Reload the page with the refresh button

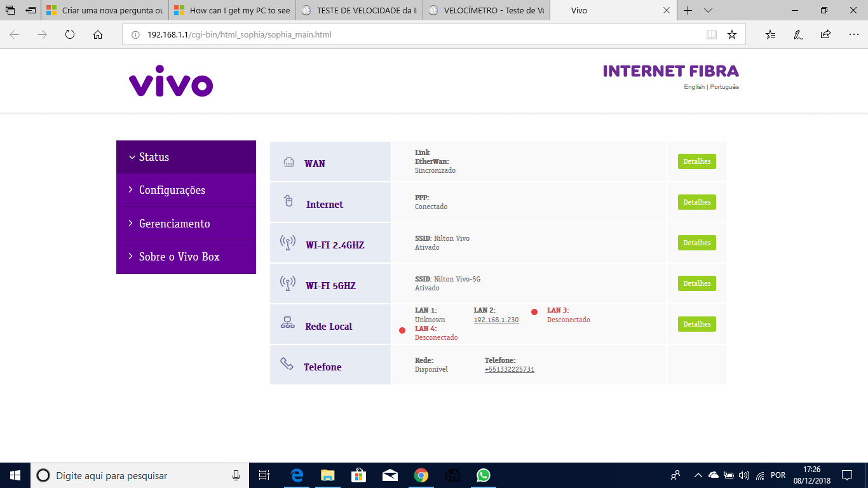point(70,34)
